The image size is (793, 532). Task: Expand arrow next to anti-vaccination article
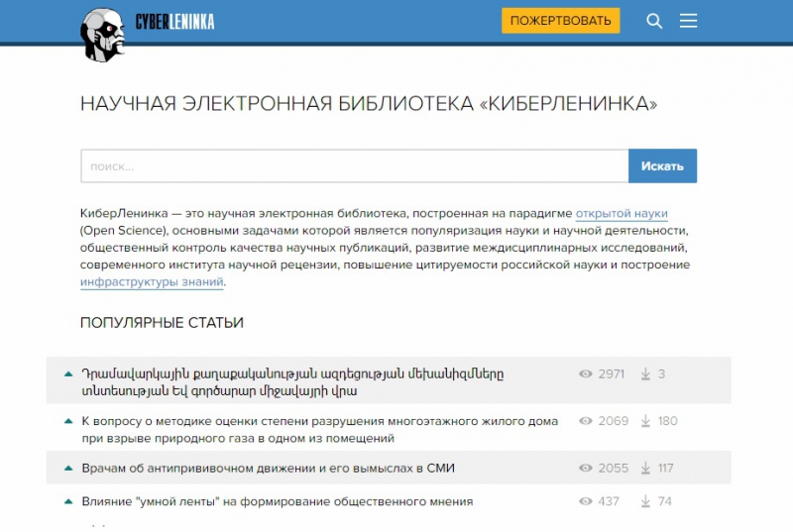tap(68, 468)
